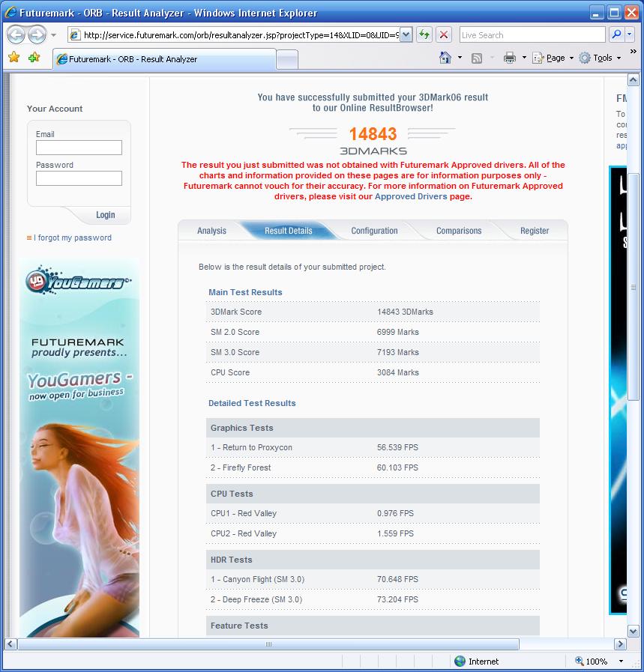Screen dimensions: 644x672
Task: Go forward with the Forward arrow button
Action: click(37, 34)
